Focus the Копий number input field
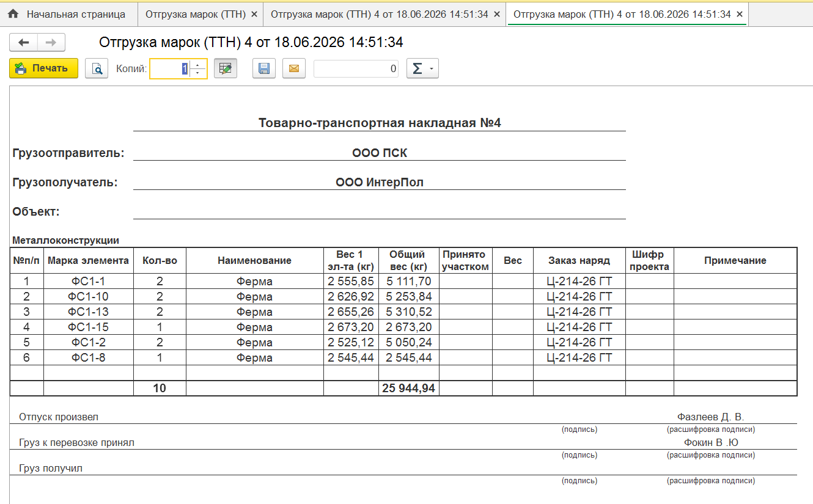The height and width of the screenshot is (504, 813). [170, 68]
